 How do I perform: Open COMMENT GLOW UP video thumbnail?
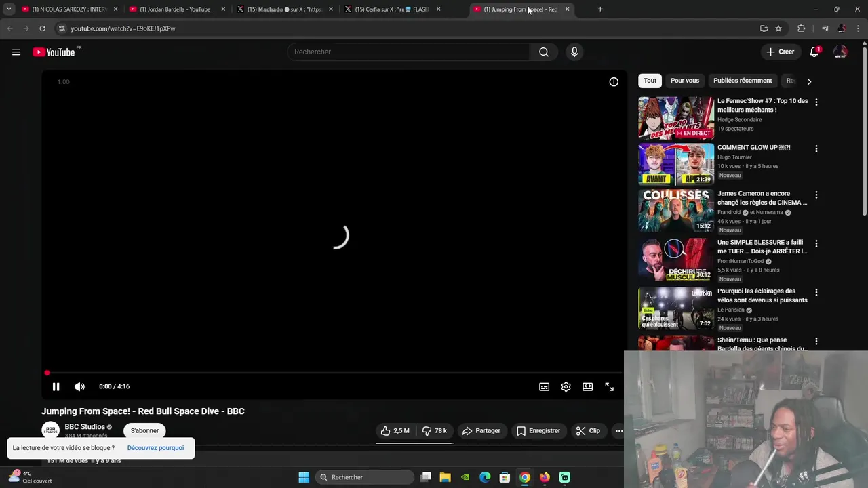(676, 164)
